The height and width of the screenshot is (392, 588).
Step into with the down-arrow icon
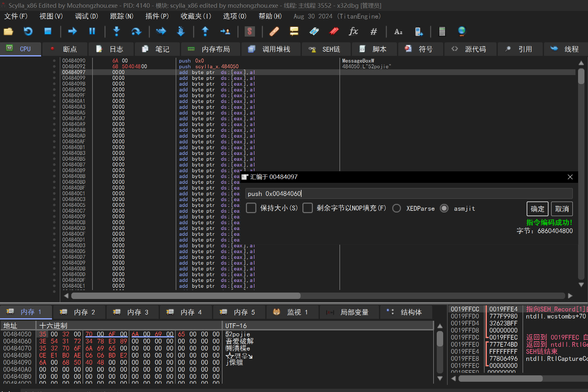pos(117,31)
